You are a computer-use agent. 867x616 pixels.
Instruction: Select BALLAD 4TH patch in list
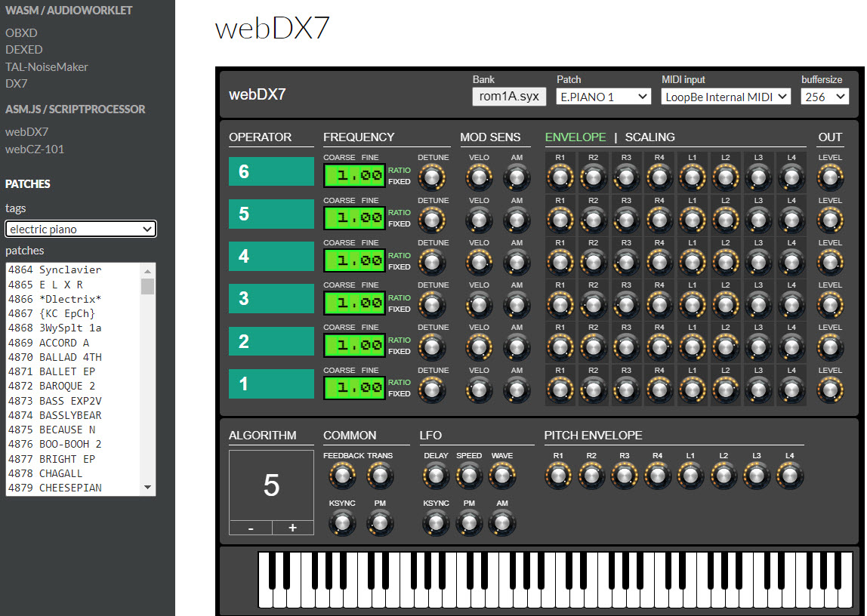[70, 357]
